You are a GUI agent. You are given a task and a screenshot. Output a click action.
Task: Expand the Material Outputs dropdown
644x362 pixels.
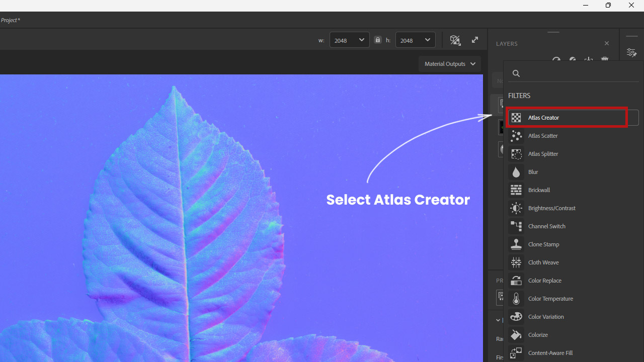[449, 64]
